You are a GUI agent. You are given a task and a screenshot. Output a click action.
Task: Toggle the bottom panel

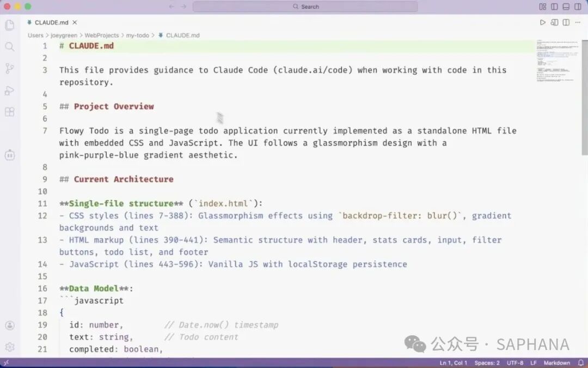click(566, 7)
